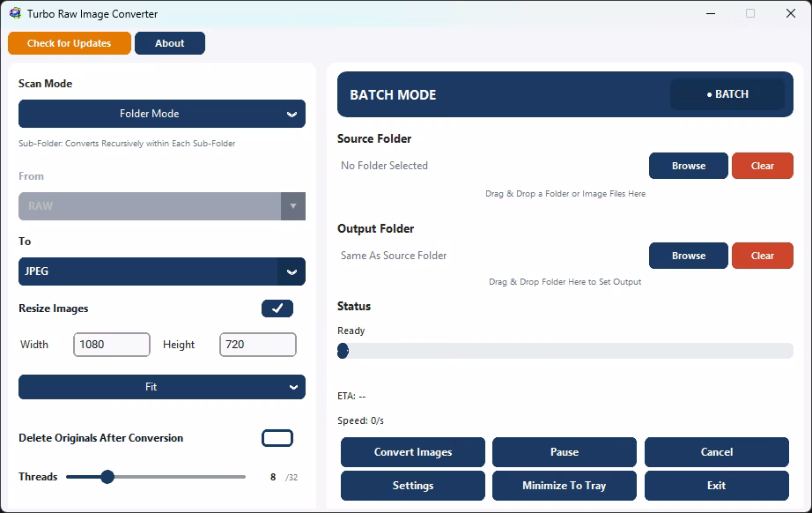Click Check for Updates button
Screen dimensions: 812x513
point(70,43)
